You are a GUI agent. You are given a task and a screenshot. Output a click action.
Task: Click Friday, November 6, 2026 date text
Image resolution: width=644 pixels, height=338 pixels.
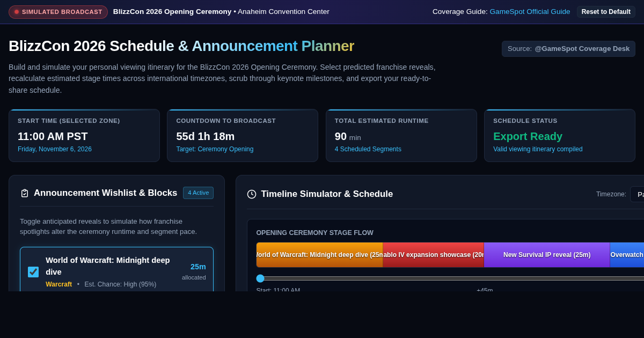[x=55, y=149]
